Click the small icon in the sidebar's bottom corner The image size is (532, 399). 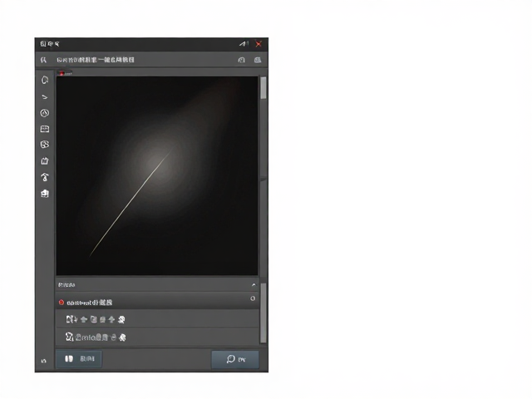click(x=44, y=361)
